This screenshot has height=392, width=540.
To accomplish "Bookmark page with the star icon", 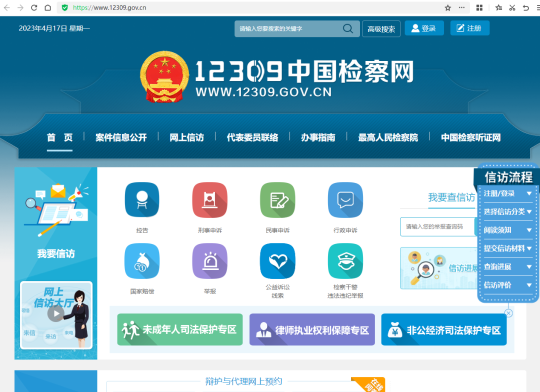I will coord(447,7).
